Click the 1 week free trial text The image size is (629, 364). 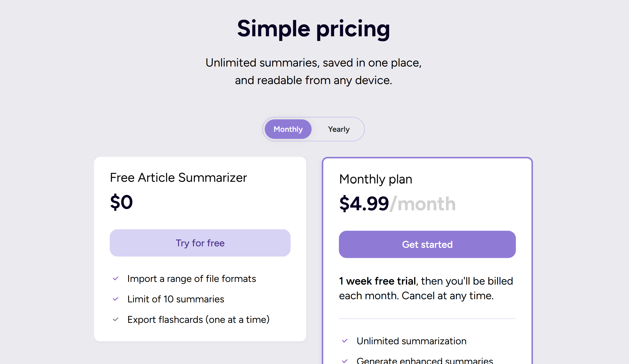pos(377,281)
